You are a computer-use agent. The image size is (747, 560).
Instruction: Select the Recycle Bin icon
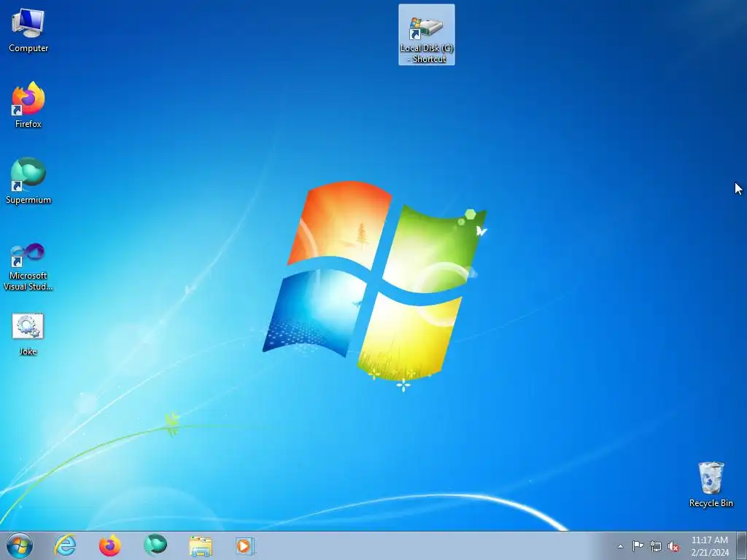[711, 484]
